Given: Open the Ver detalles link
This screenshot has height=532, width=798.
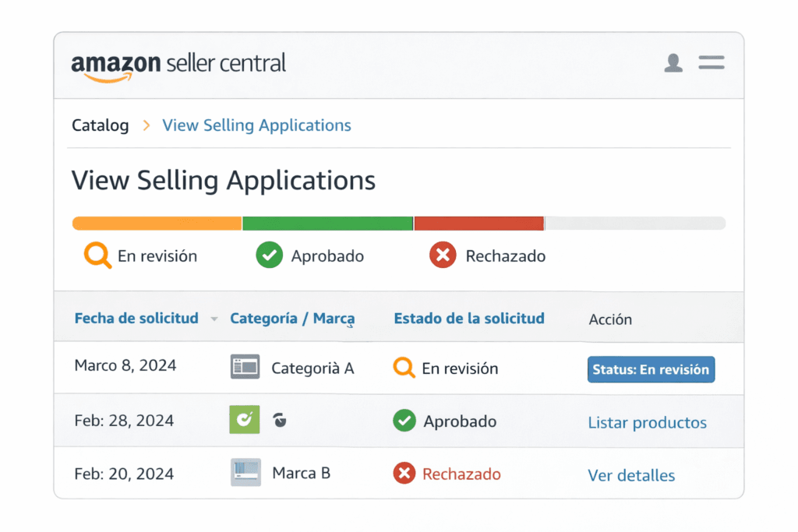Looking at the screenshot, I should click(631, 475).
